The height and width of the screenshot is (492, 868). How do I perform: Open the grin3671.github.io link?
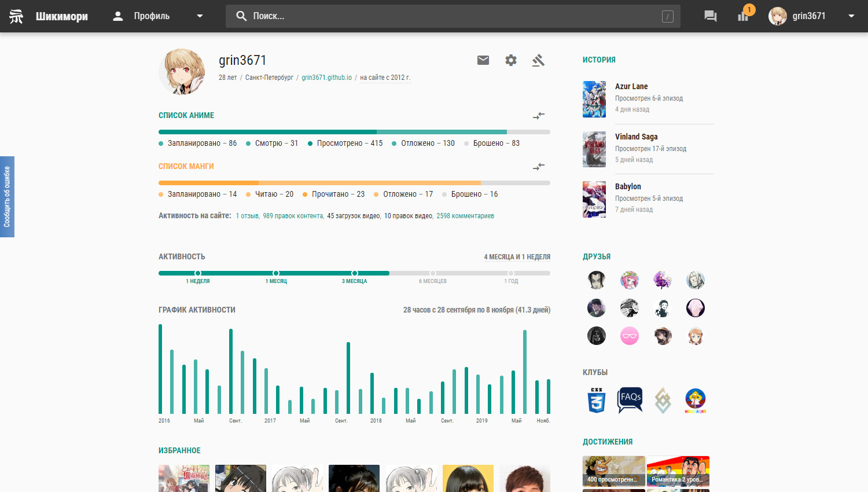click(x=326, y=78)
